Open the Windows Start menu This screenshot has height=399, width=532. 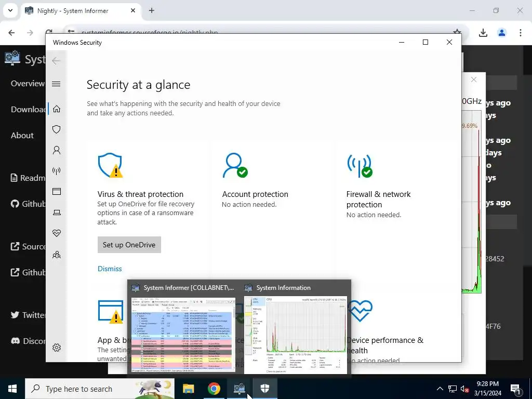(12, 389)
